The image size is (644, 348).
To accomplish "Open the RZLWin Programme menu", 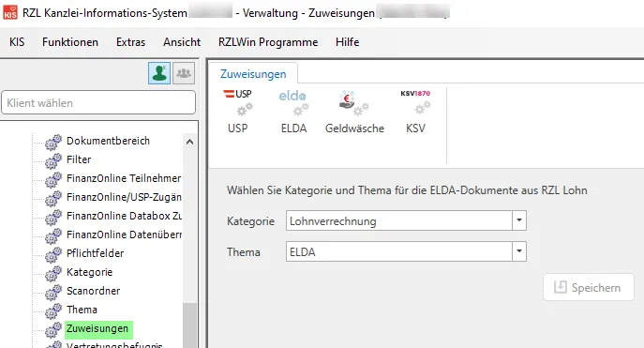I will [x=268, y=42].
